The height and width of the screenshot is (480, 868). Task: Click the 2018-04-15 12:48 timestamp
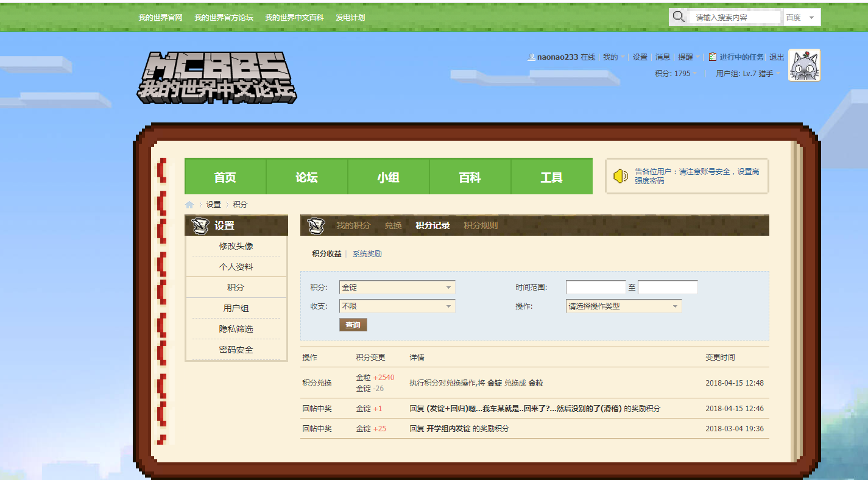(x=735, y=383)
